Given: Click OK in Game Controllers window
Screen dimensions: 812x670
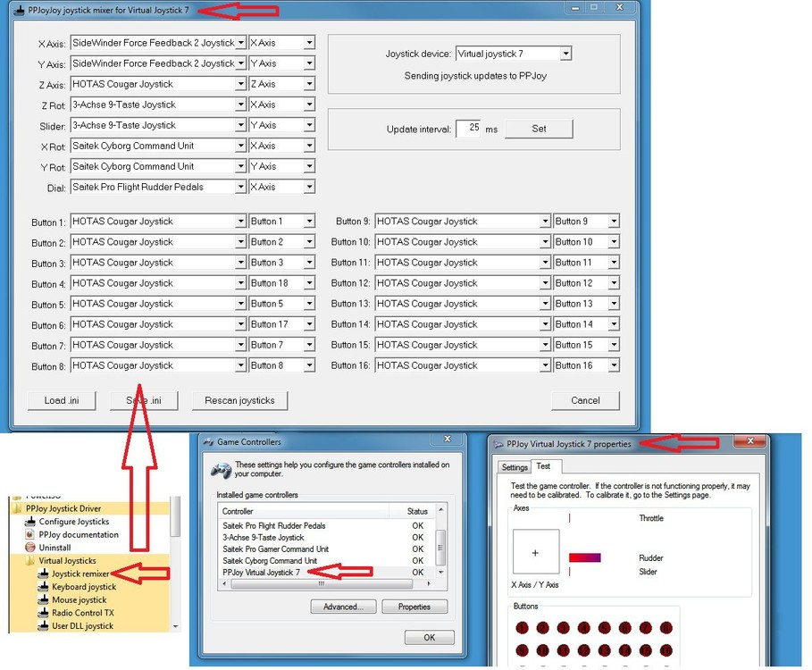Looking at the screenshot, I should 430,637.
